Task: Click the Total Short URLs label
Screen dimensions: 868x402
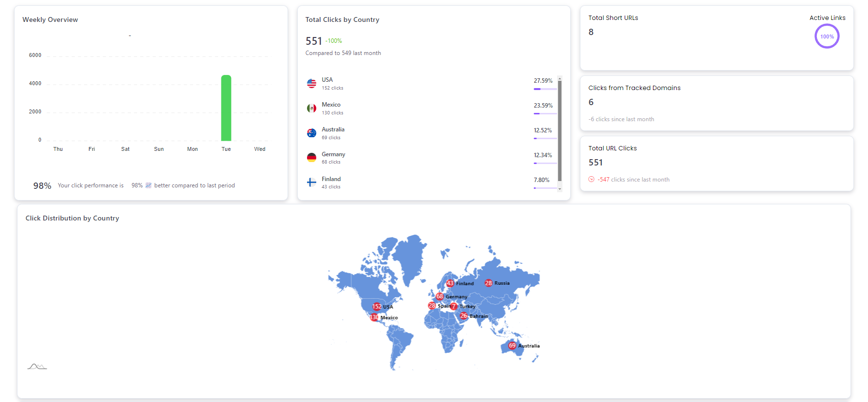Action: (x=613, y=18)
